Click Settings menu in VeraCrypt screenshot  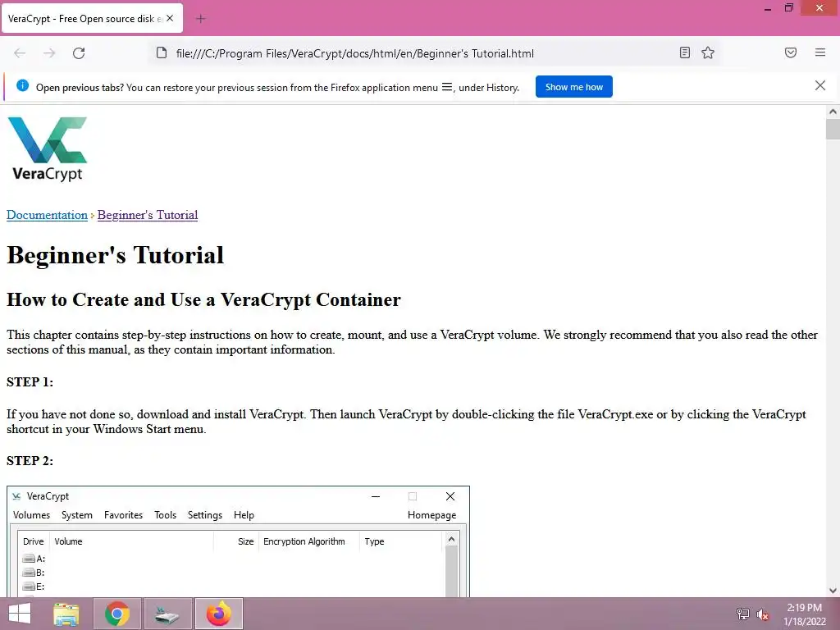[x=204, y=515]
